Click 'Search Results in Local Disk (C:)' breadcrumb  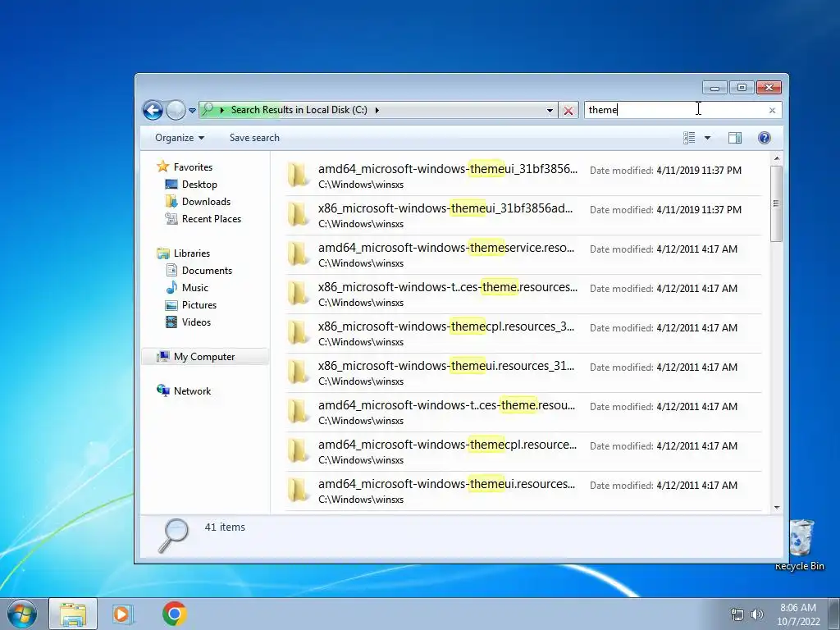[299, 110]
